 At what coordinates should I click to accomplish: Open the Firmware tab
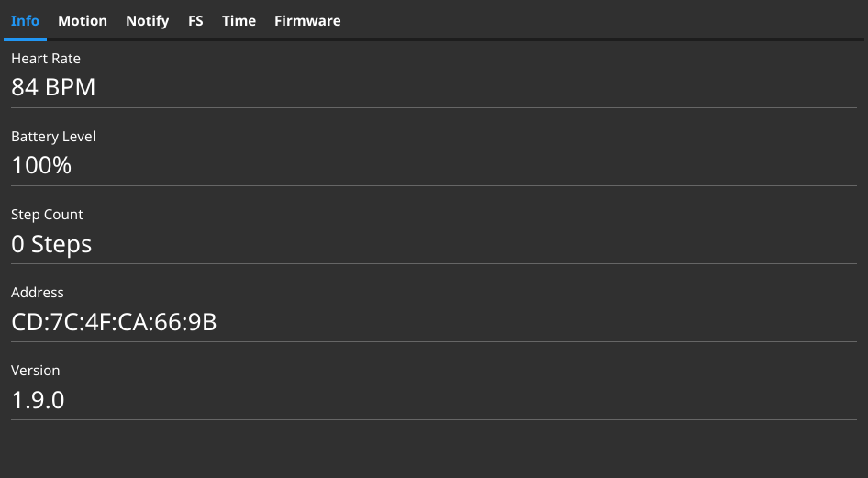pyautogui.click(x=307, y=20)
